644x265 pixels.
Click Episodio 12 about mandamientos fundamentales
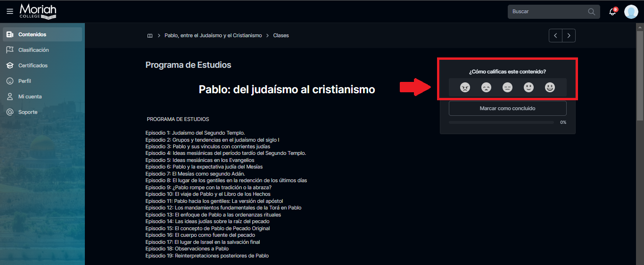223,208
